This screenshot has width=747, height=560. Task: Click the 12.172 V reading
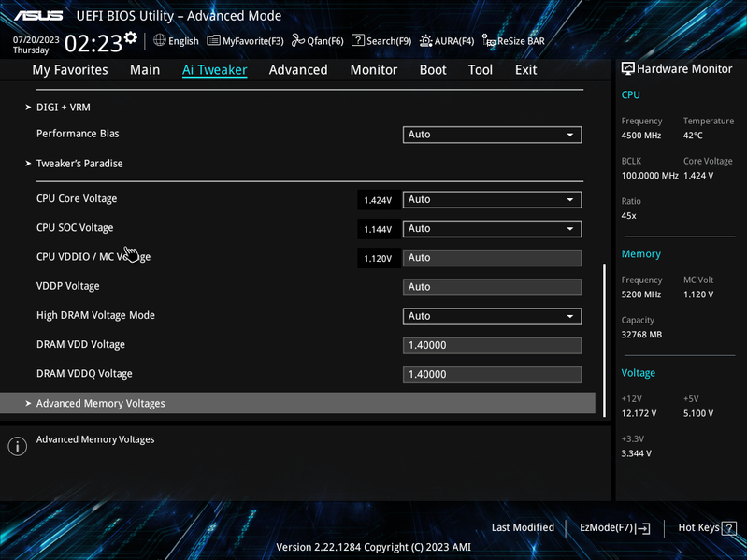coord(639,413)
